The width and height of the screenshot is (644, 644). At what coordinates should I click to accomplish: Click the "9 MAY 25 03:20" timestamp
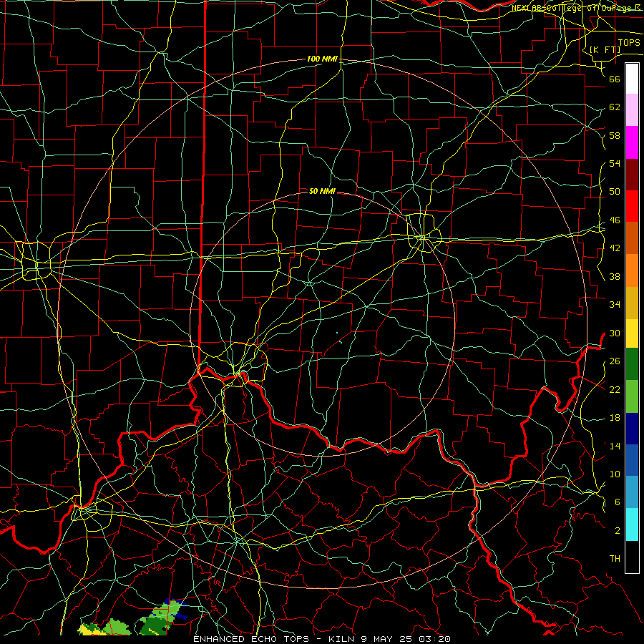point(406,639)
